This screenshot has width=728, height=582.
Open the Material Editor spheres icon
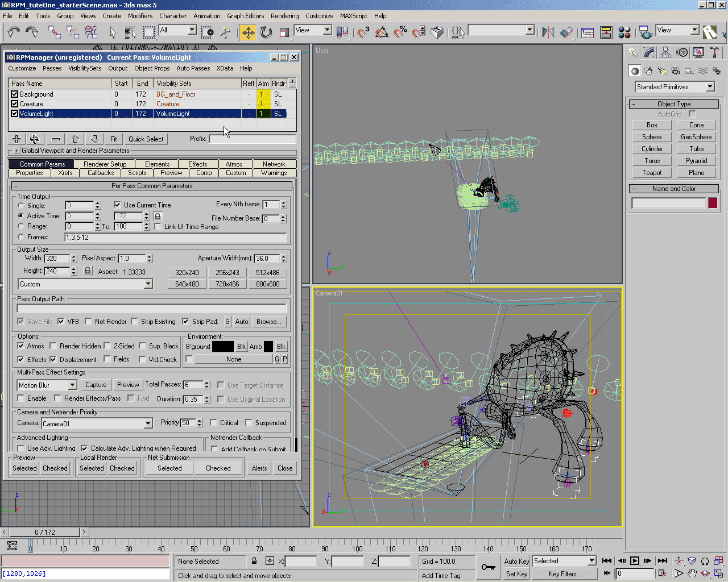click(624, 32)
